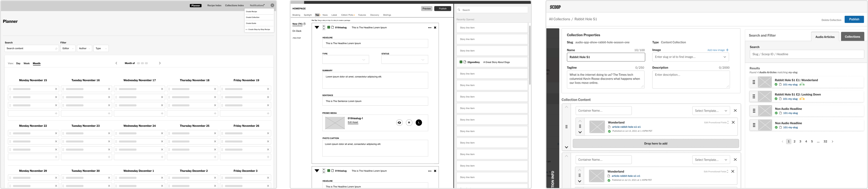
Task: Collapse the first story with the triangle
Action: 317,27
